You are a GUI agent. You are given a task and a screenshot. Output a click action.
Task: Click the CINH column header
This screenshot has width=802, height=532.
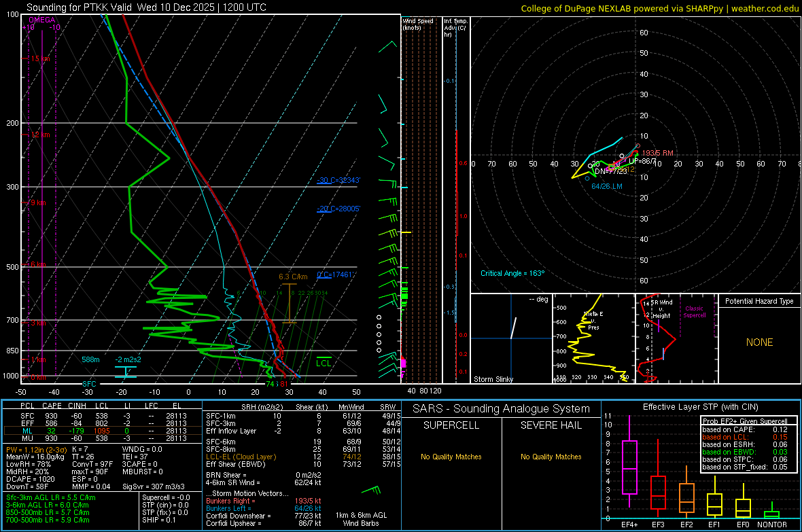[x=77, y=406]
